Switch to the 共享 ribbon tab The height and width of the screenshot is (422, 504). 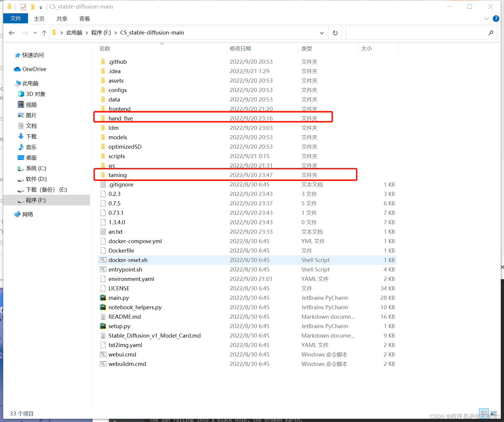(62, 19)
